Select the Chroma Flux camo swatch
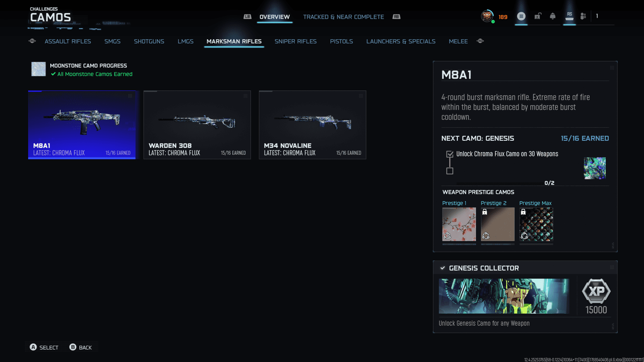644x362 pixels. [x=595, y=168]
